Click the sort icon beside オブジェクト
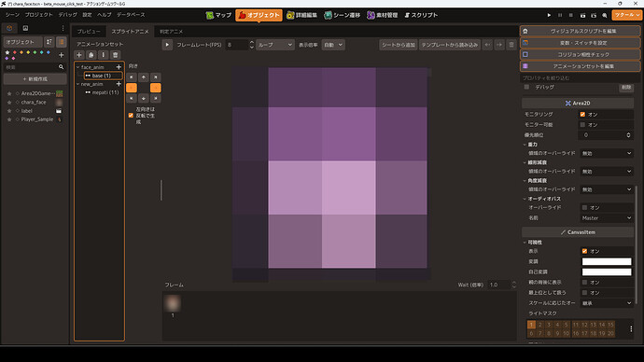 click(x=49, y=42)
